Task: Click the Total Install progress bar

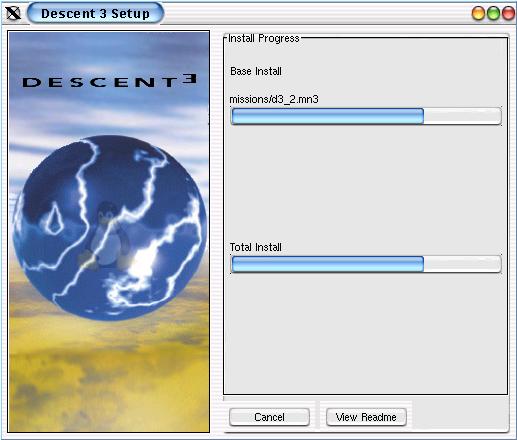Action: [366, 264]
